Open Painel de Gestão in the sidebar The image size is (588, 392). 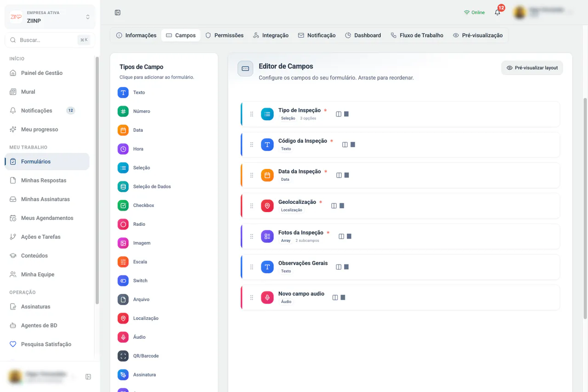[47, 73]
